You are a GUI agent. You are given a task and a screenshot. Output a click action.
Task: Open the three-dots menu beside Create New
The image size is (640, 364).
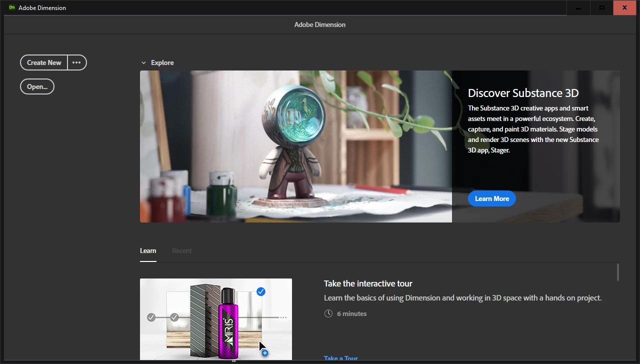pyautogui.click(x=76, y=62)
